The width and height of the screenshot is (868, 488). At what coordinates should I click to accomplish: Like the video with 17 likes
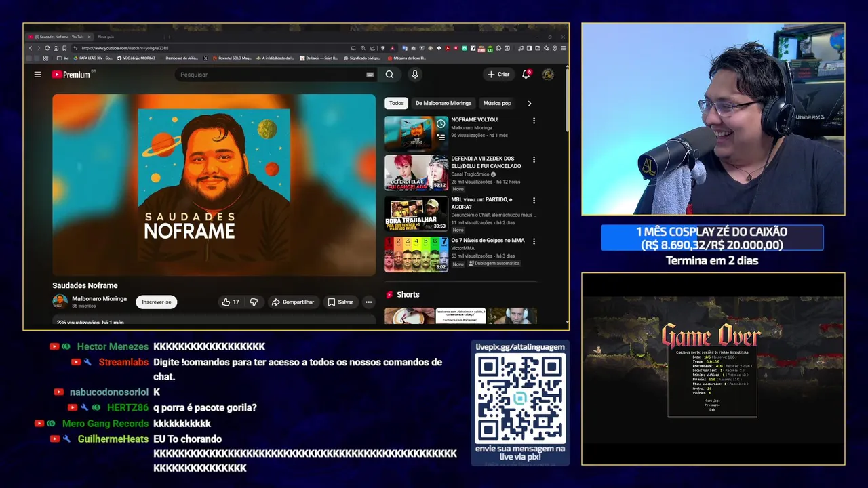tap(230, 302)
